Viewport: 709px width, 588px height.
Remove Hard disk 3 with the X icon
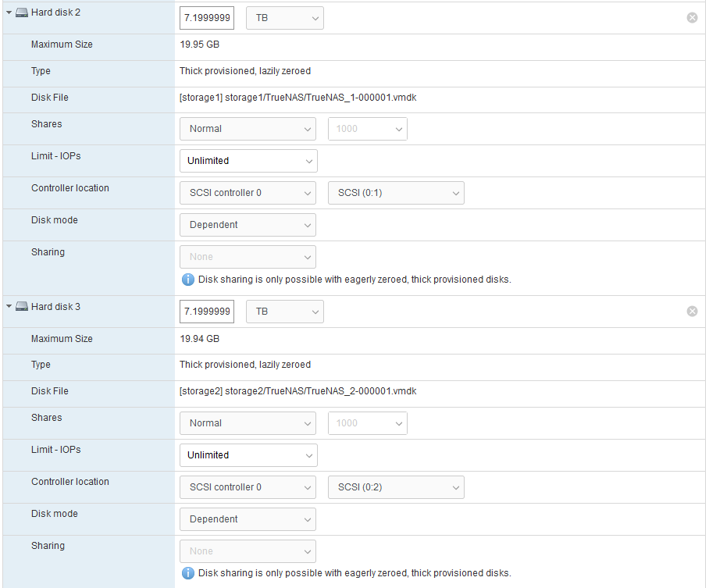tap(692, 312)
